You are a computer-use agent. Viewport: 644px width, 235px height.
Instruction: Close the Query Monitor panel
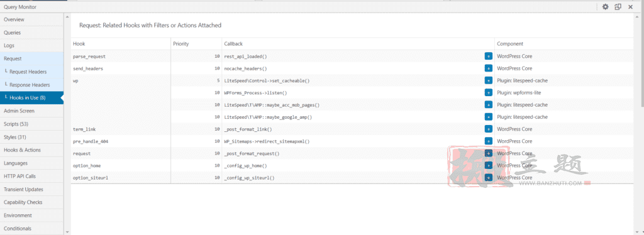tap(630, 6)
